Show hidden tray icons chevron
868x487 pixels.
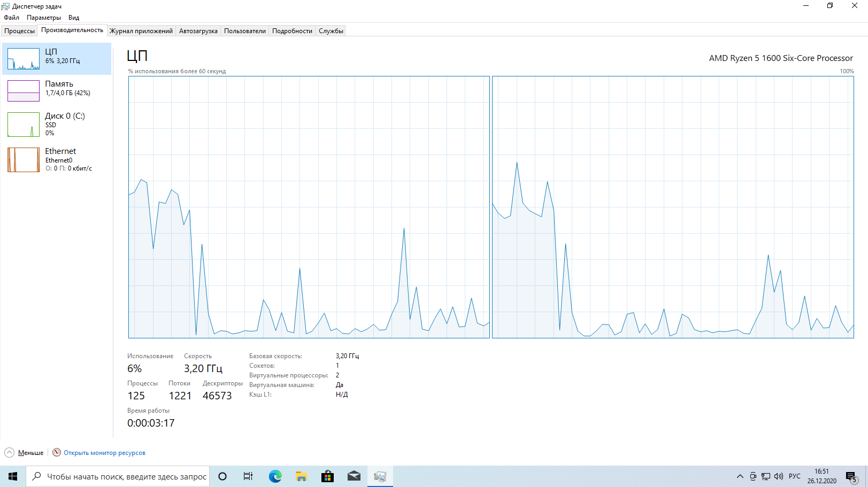(x=740, y=476)
